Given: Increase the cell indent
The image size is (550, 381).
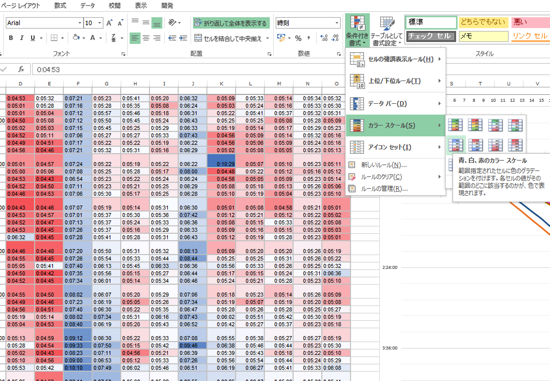Looking at the screenshot, I should (183, 38).
